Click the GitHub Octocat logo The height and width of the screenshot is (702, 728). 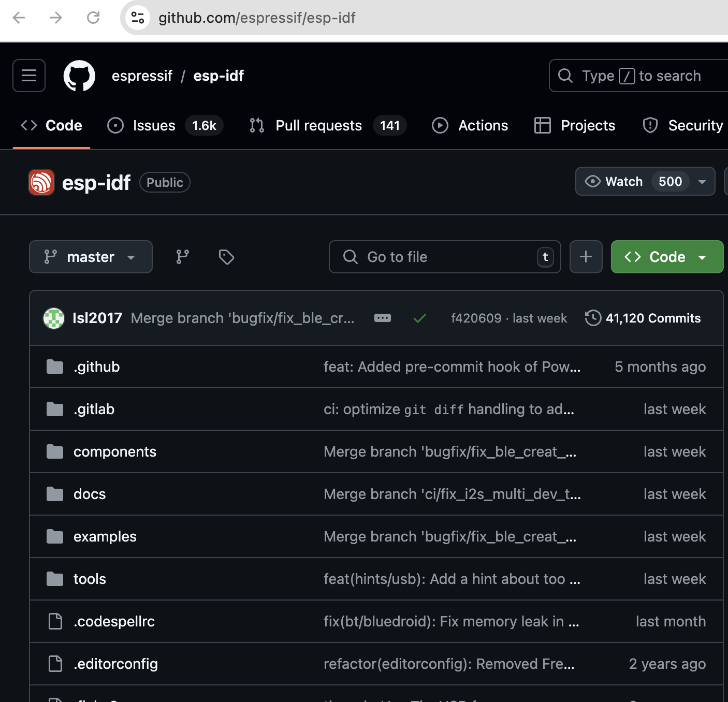(x=79, y=76)
